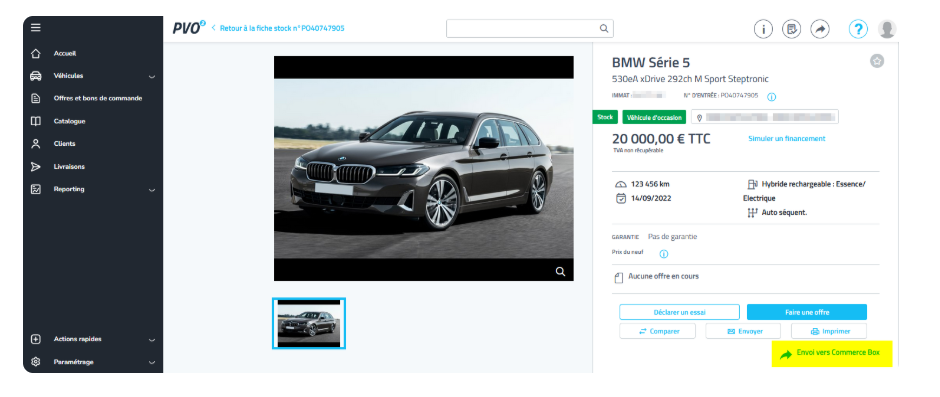Open the information icon in top bar
940x397 pixels.
763,29
